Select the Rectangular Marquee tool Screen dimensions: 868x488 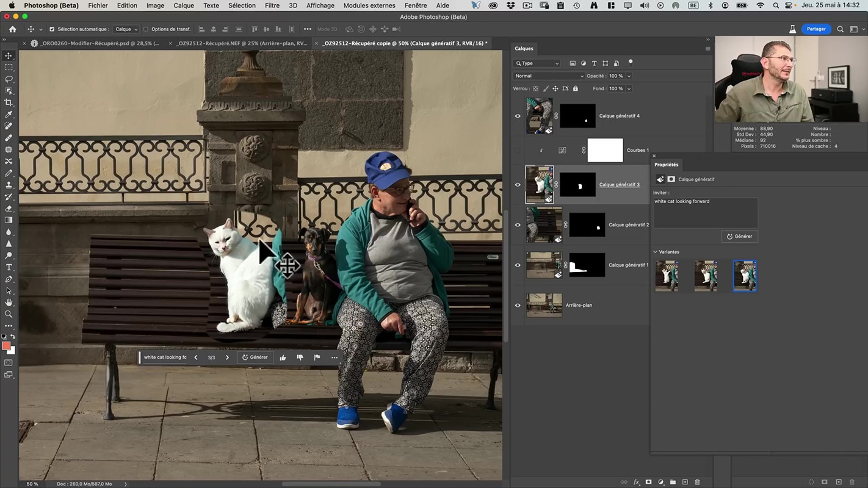[x=9, y=68]
